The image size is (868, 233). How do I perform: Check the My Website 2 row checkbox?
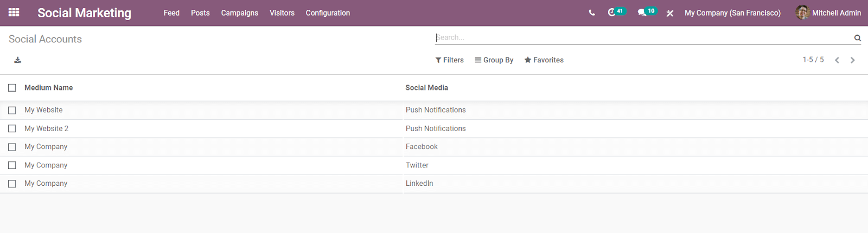[x=12, y=128]
